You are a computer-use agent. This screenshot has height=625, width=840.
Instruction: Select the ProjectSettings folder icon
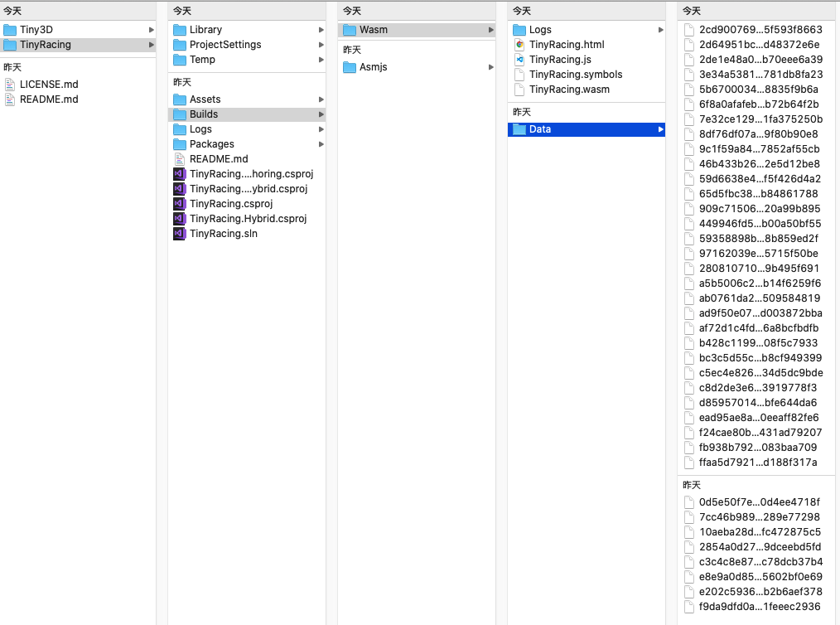tap(179, 44)
